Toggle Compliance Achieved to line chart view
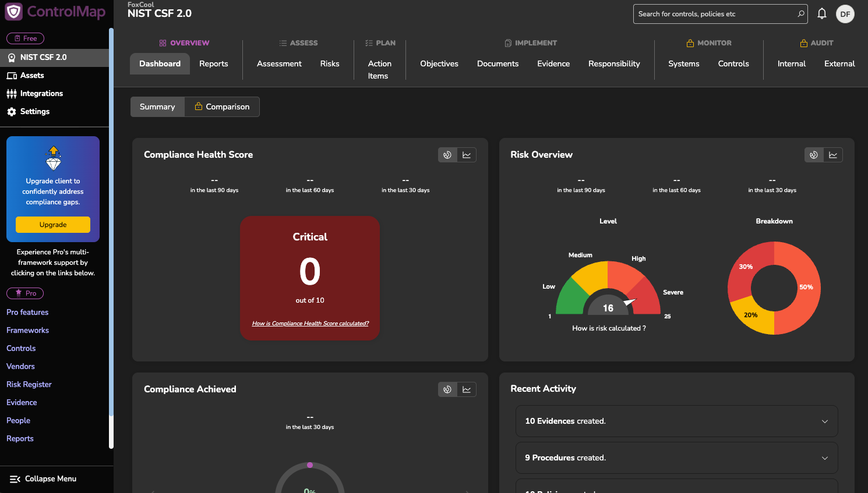Image resolution: width=868 pixels, height=493 pixels. pos(467,389)
